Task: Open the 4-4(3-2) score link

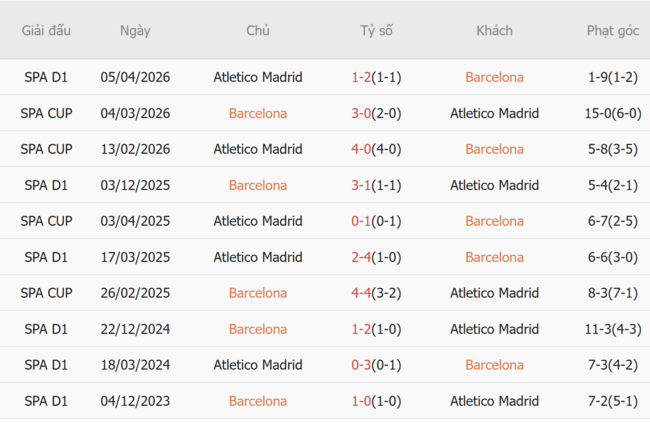Action: click(x=376, y=293)
